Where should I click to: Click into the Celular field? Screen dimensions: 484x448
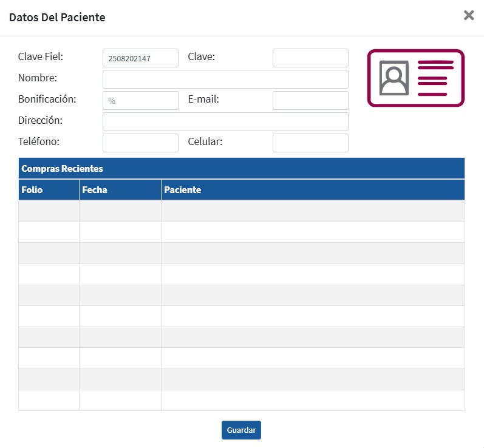[x=310, y=143]
